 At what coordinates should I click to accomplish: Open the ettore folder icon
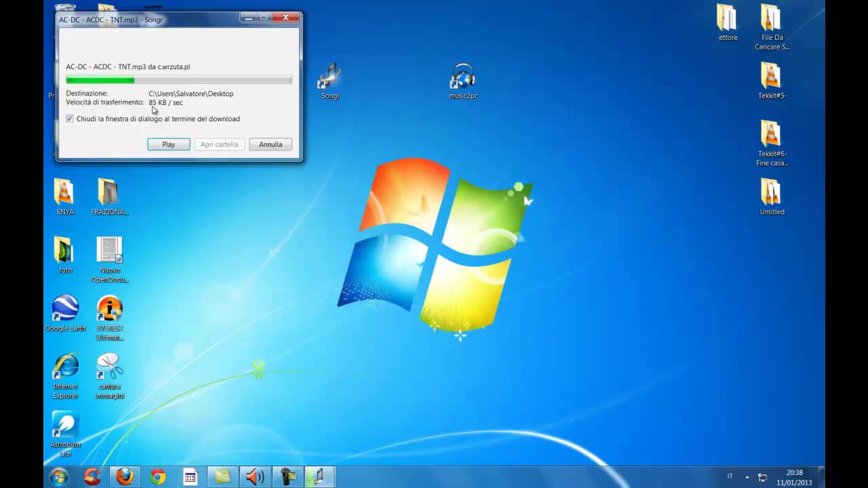coord(728,22)
